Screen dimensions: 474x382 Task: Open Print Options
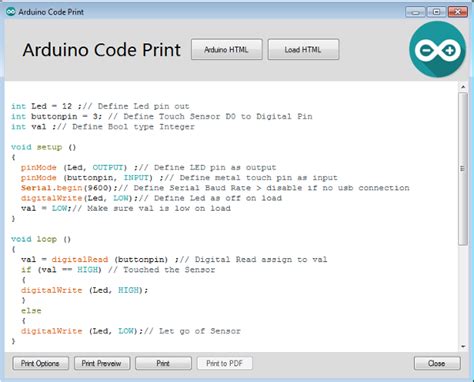[41, 363]
